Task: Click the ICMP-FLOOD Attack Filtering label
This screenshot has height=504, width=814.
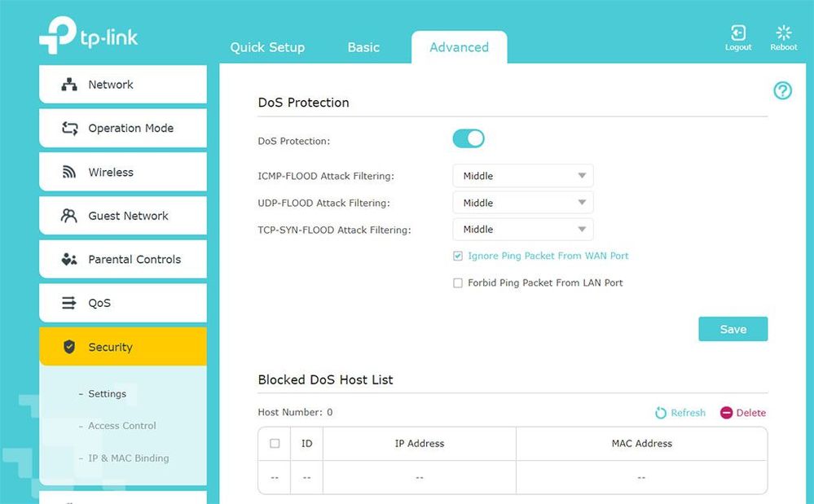Action: click(x=326, y=177)
